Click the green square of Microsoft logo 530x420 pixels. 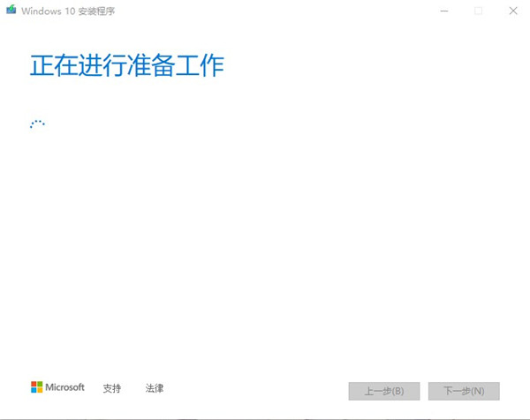click(40, 384)
